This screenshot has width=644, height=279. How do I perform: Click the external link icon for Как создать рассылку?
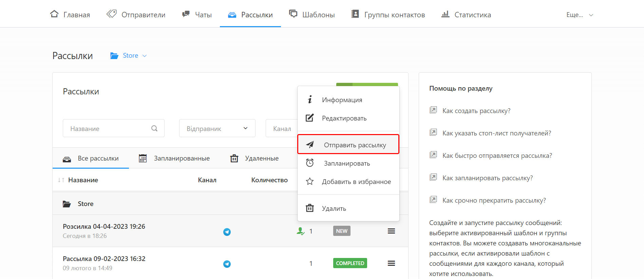coord(433,110)
